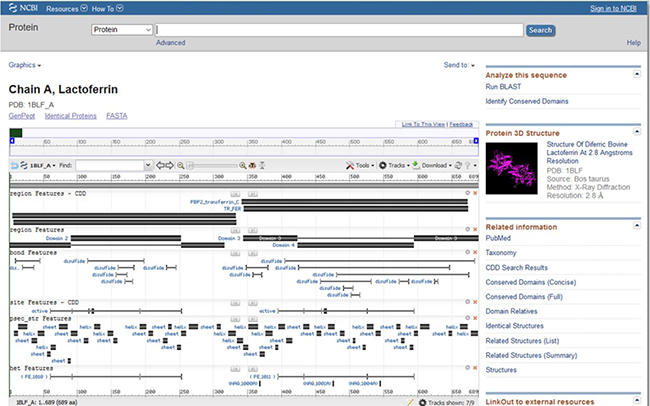Click the Help link under search bar

(x=633, y=43)
